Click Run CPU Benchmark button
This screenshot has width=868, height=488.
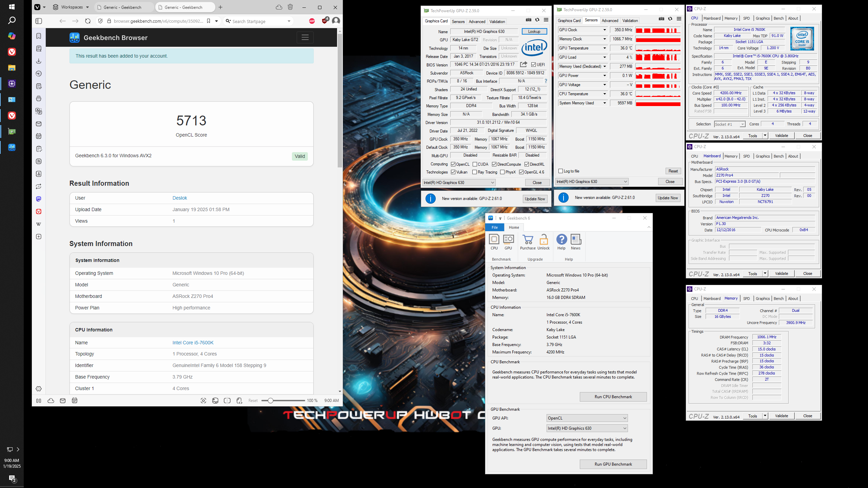point(613,397)
